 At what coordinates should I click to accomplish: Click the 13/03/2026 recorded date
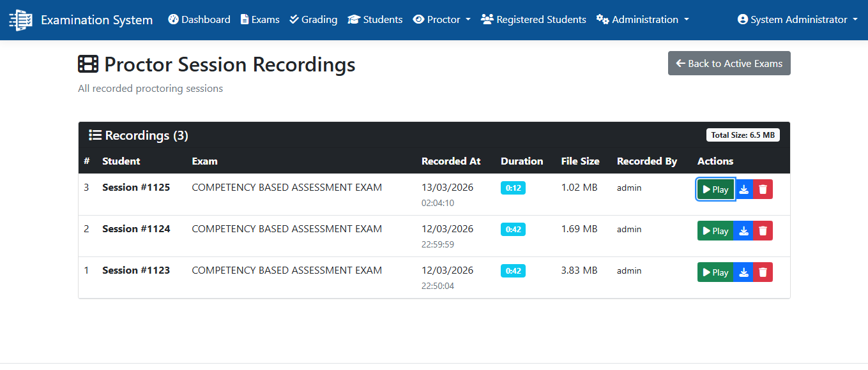[447, 188]
